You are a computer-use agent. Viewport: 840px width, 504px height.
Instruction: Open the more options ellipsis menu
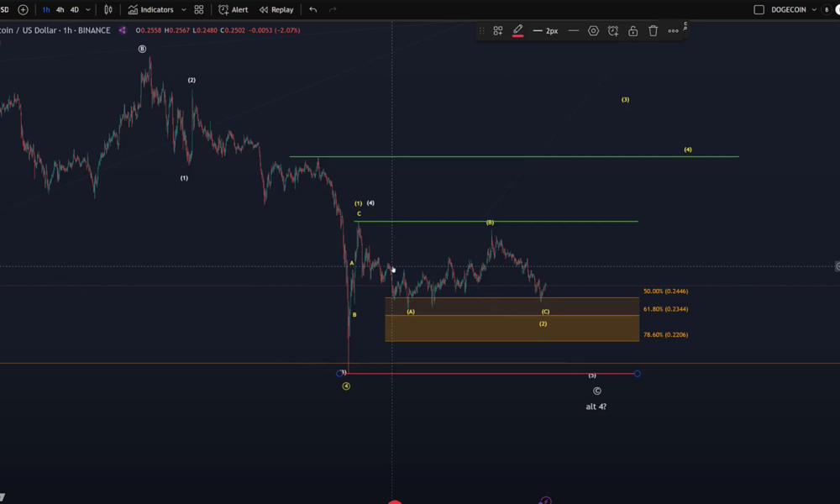click(x=673, y=31)
